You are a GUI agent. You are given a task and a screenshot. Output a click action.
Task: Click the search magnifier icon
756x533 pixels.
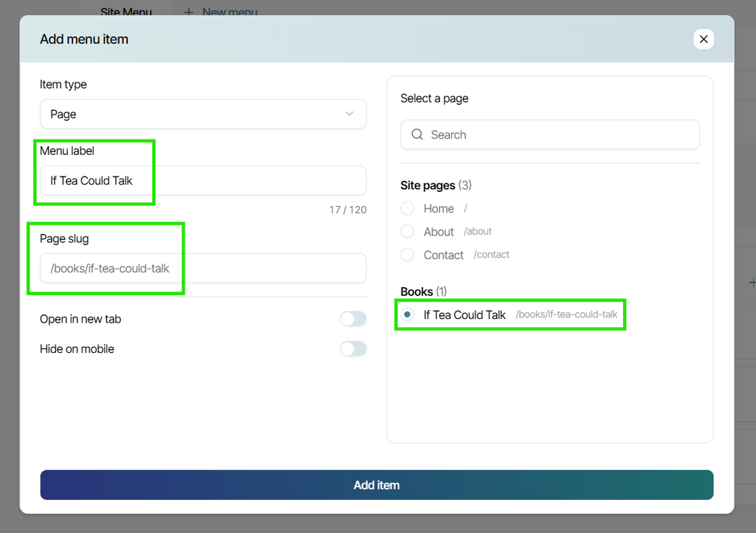pyautogui.click(x=417, y=134)
